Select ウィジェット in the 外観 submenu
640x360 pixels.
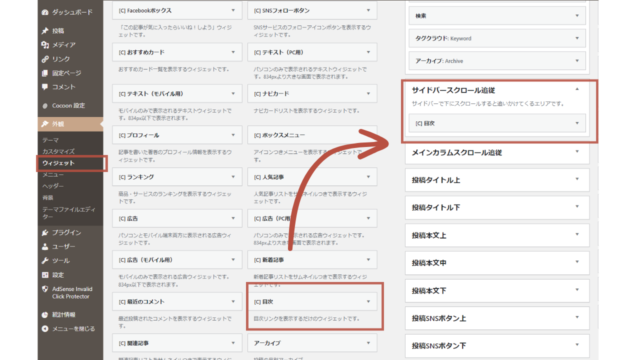pos(58,163)
